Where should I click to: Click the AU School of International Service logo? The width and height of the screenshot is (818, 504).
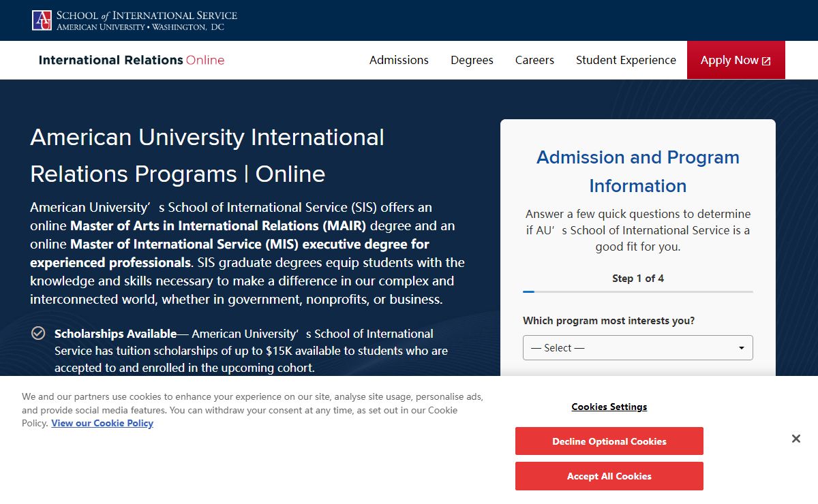[135, 20]
